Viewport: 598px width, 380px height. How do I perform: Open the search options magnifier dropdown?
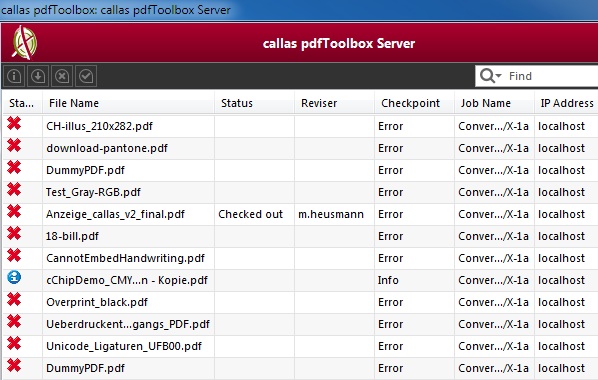coord(490,76)
